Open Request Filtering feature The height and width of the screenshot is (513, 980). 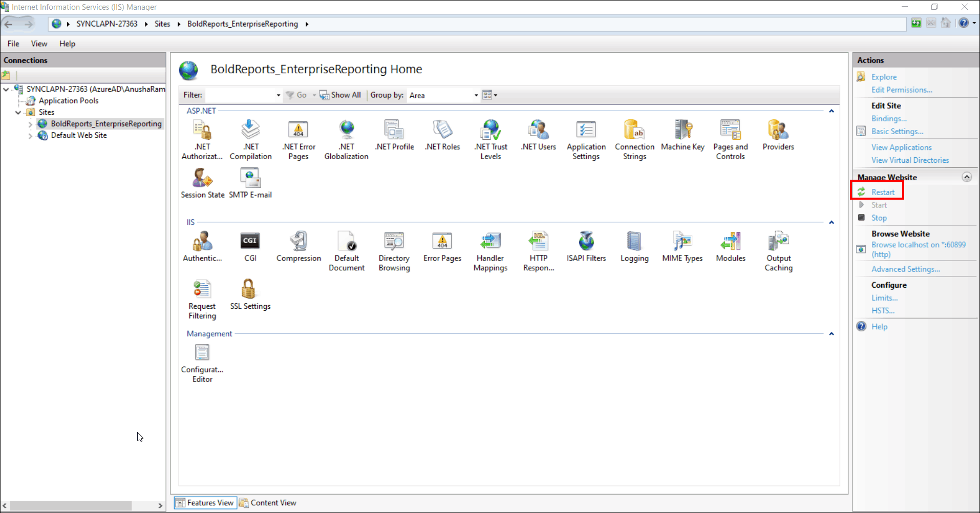point(202,300)
